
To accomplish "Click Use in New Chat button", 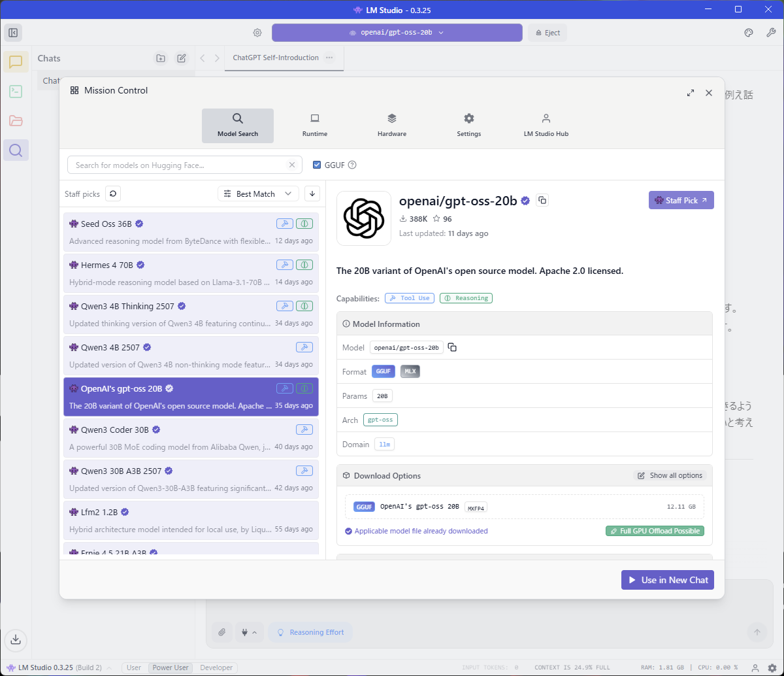I will (x=668, y=580).
